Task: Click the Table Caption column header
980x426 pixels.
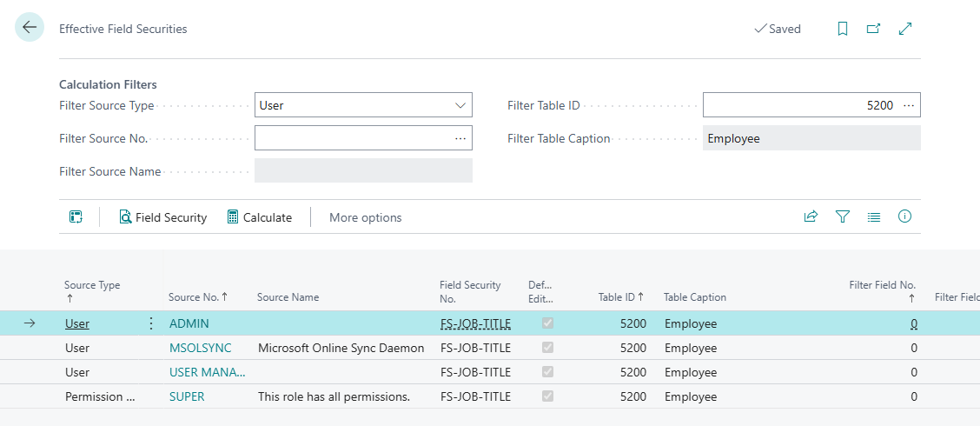Action: [x=695, y=297]
